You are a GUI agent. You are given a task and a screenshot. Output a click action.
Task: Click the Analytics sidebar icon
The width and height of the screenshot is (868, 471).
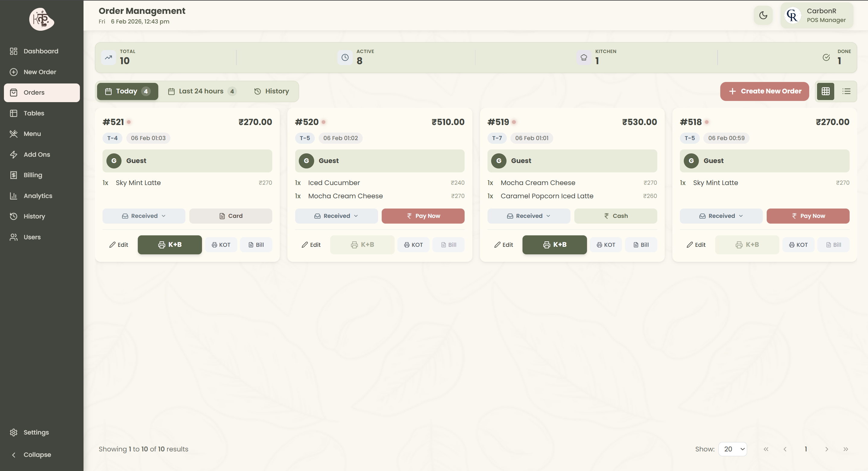click(14, 196)
